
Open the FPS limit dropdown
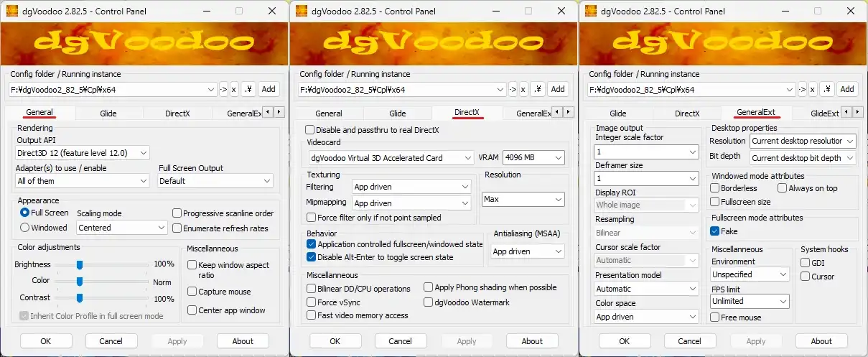[750, 301]
